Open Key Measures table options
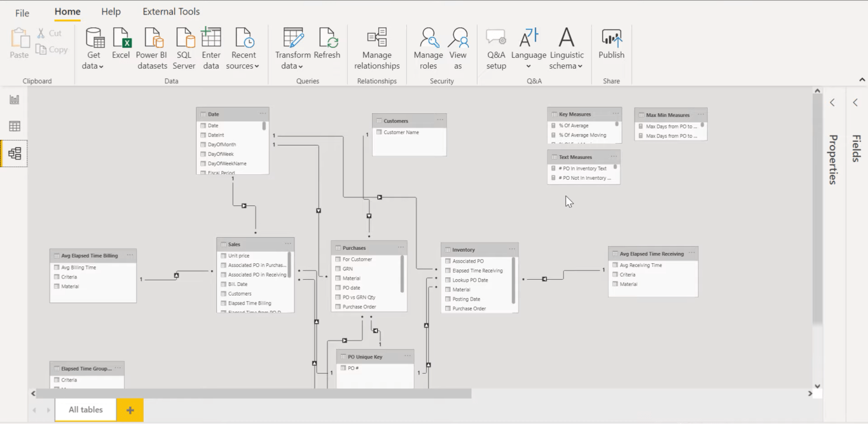 [x=616, y=114]
